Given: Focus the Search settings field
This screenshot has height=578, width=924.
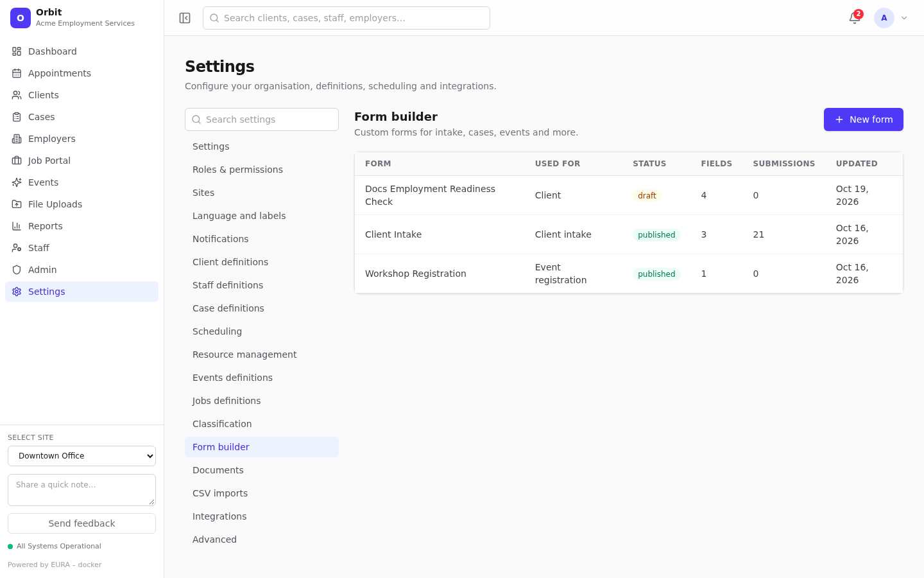Looking at the screenshot, I should 262,119.
